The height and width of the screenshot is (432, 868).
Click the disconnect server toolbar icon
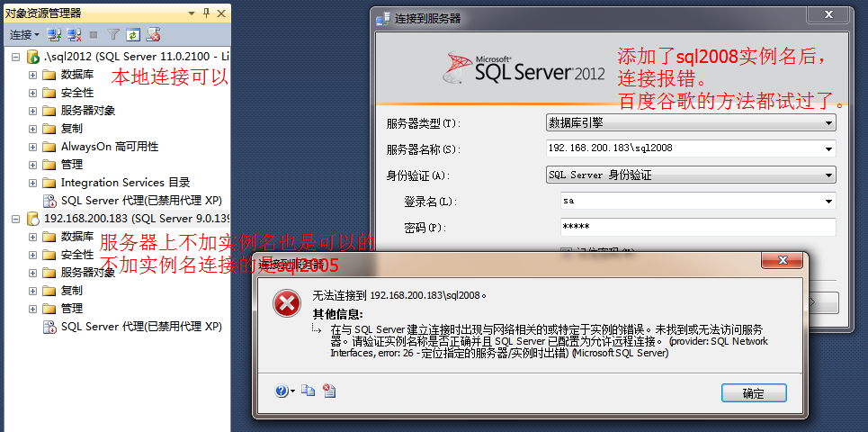tap(74, 35)
